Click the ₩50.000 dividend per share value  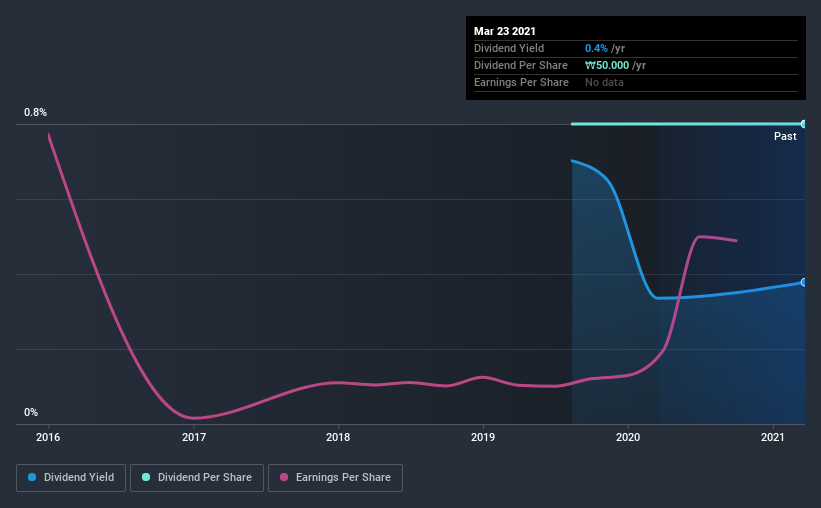click(607, 65)
